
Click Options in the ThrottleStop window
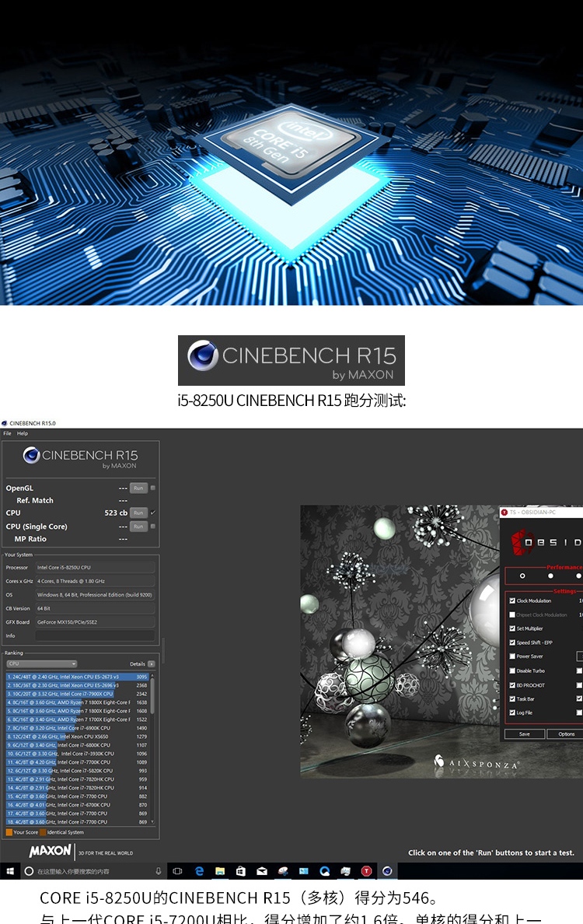(565, 733)
